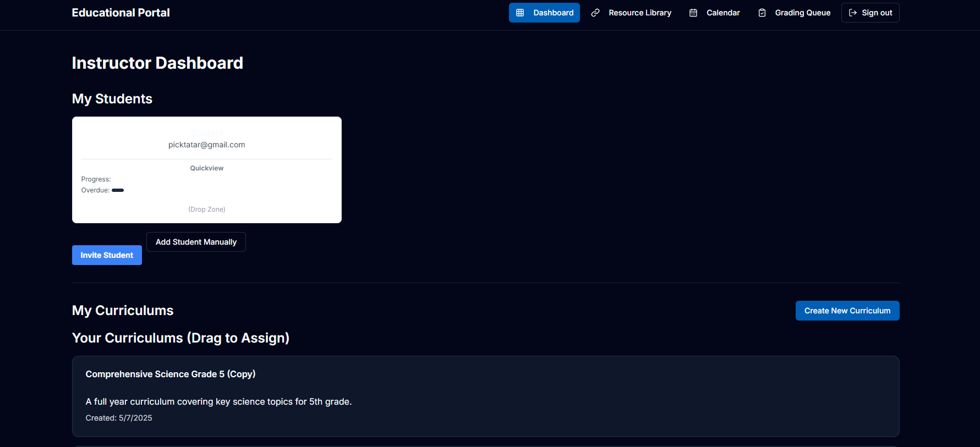Click the Calendar icon in navbar
This screenshot has width=980, height=447.
pos(693,13)
